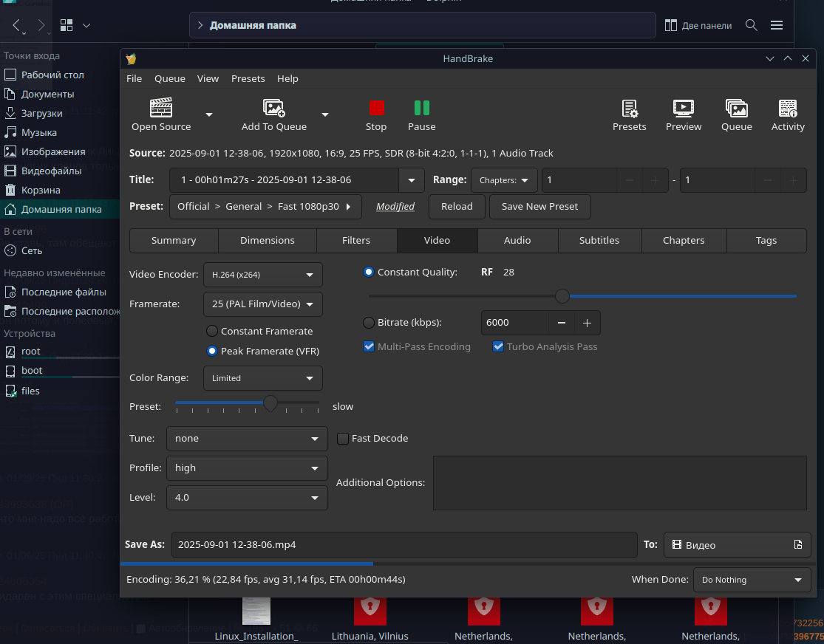The height and width of the screenshot is (644, 824).
Task: Launch the Preview window
Action: click(683, 109)
